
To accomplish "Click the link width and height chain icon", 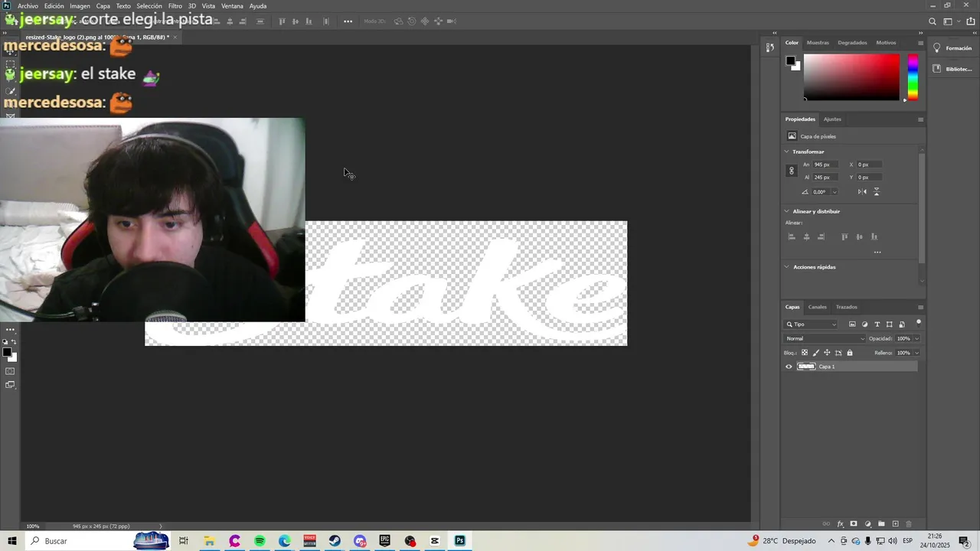I will 792,171.
